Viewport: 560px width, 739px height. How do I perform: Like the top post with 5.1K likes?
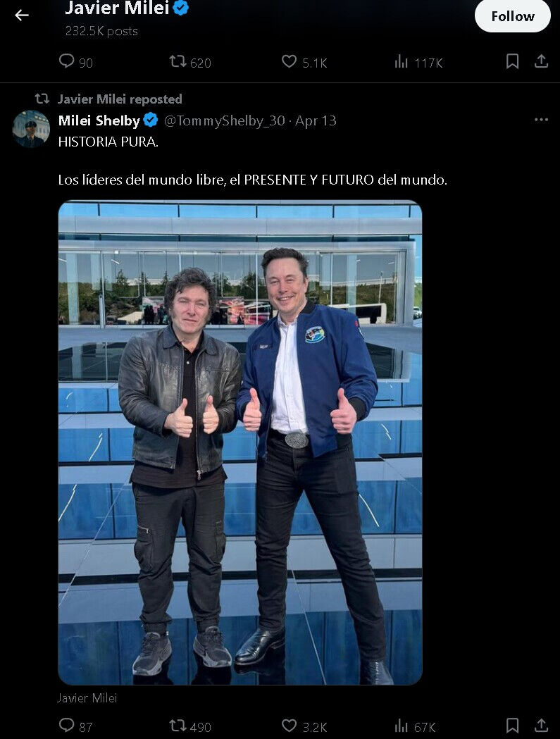(x=304, y=62)
